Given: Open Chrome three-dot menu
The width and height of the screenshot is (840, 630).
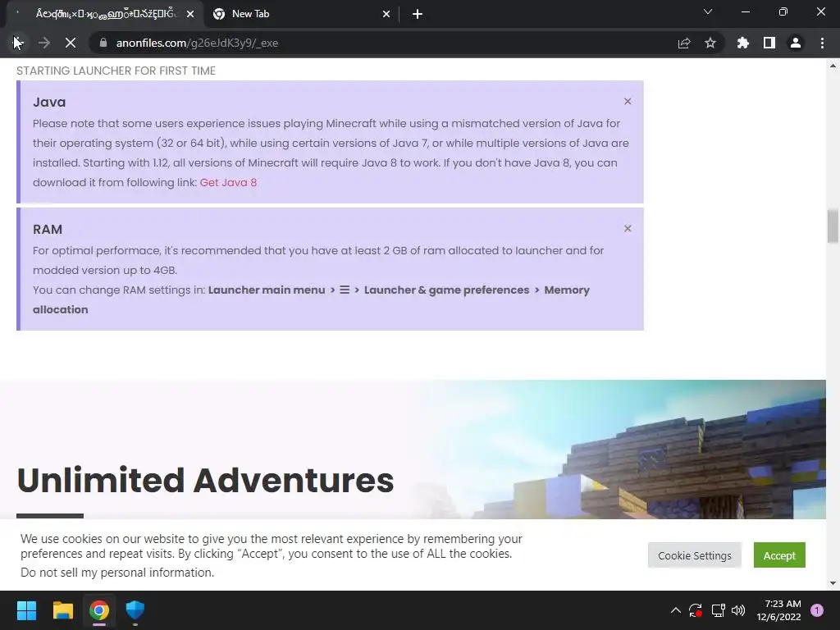Looking at the screenshot, I should coord(822,43).
